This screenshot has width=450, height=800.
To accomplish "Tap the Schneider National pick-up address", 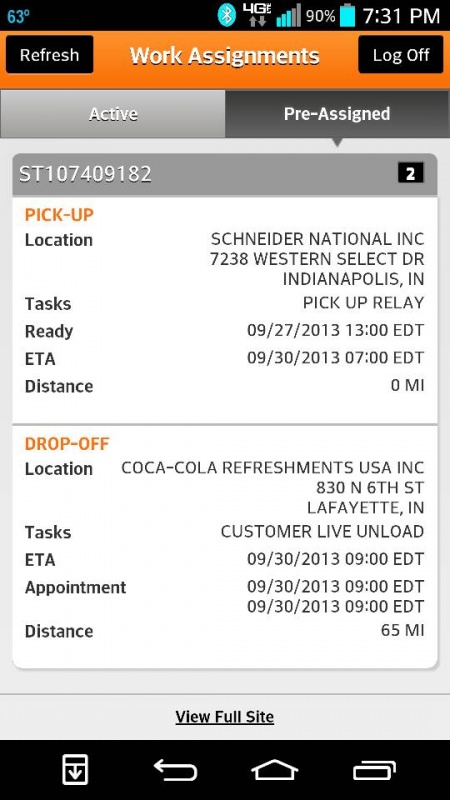I will coord(317,259).
